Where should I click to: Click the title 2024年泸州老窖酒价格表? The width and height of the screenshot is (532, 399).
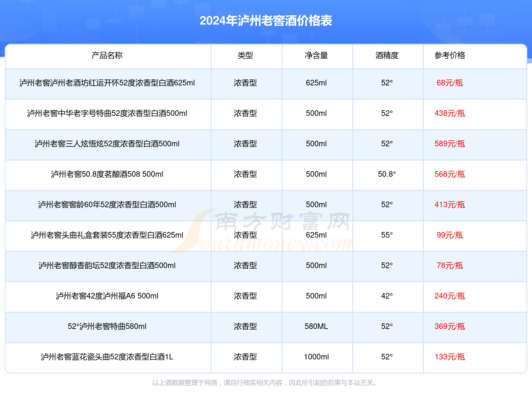266,21
